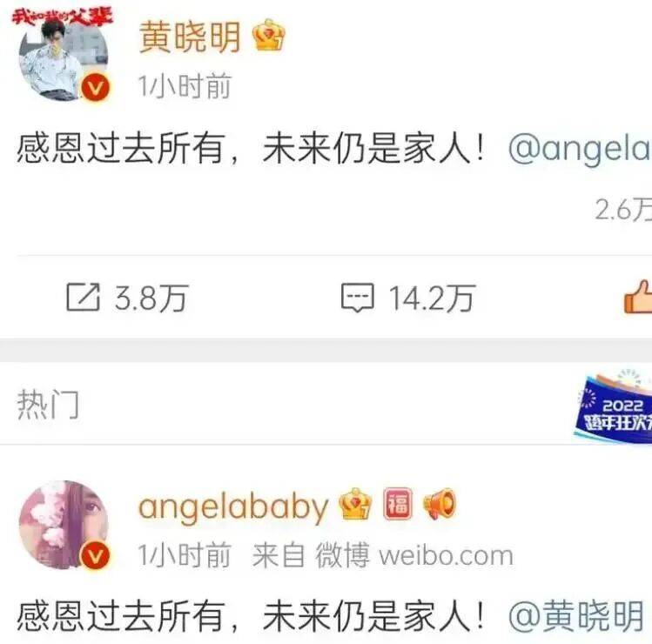This screenshot has height=644, width=652.
Task: Tap the repost icon with 3.8万
Action: [x=84, y=298]
